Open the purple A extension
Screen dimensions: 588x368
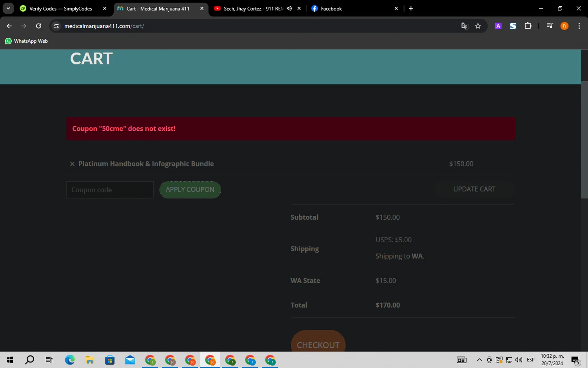[498, 26]
